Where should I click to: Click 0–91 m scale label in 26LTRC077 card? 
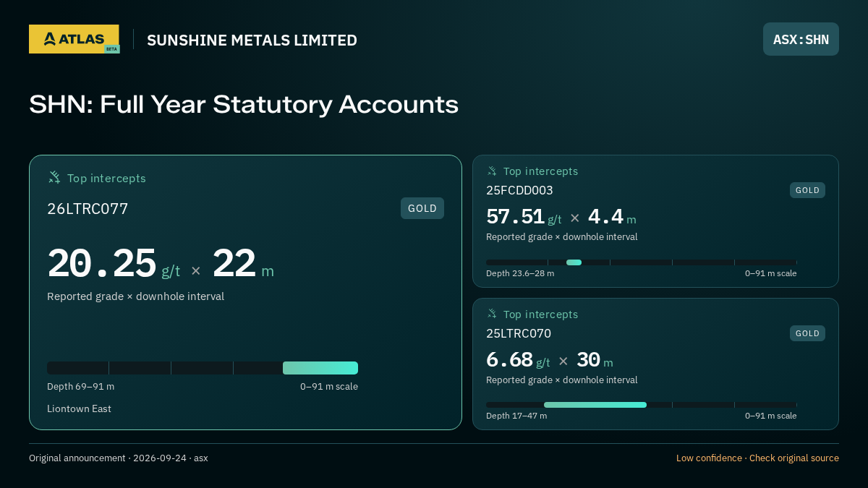tap(329, 386)
